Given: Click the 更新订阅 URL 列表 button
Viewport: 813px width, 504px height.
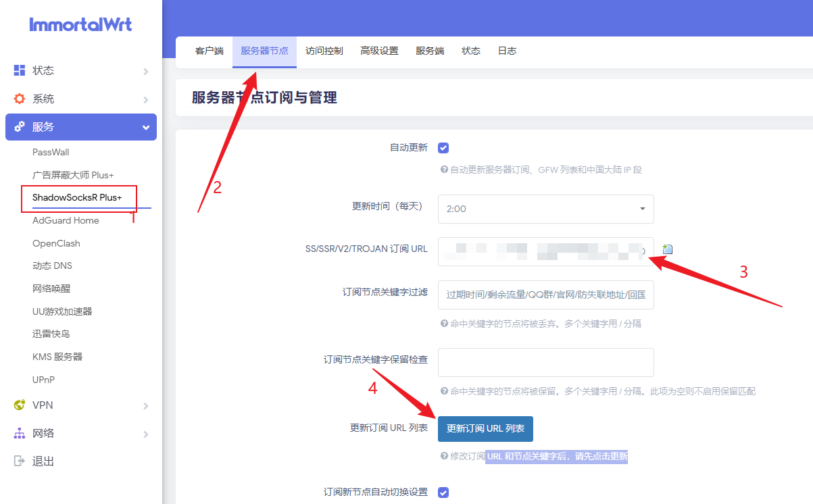Looking at the screenshot, I should (x=485, y=428).
